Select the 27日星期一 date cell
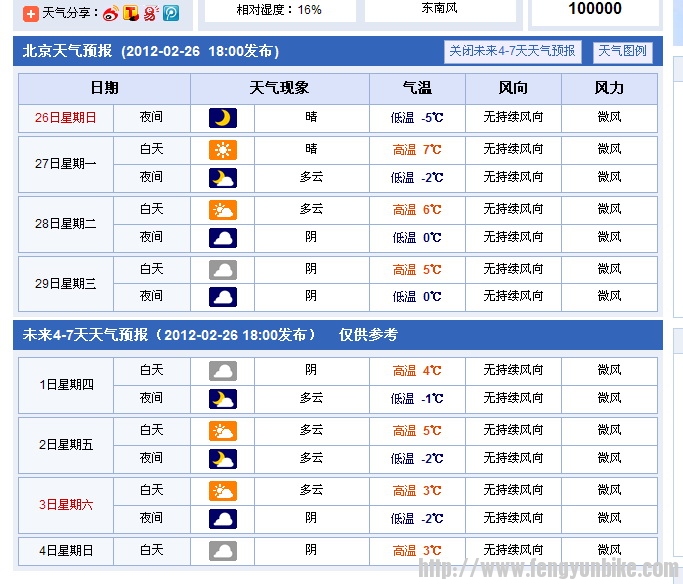Image resolution: width=683 pixels, height=584 pixels. 66,164
